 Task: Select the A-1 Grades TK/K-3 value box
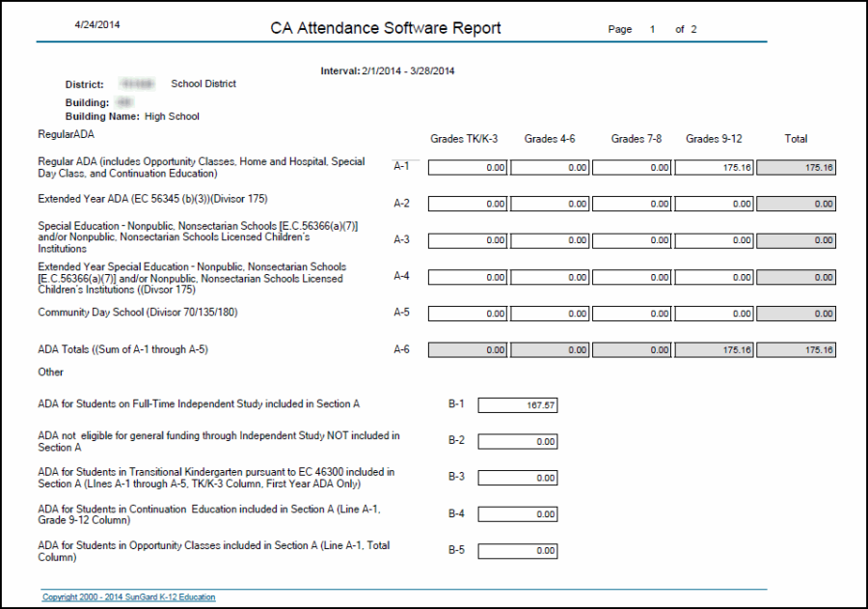click(x=468, y=168)
